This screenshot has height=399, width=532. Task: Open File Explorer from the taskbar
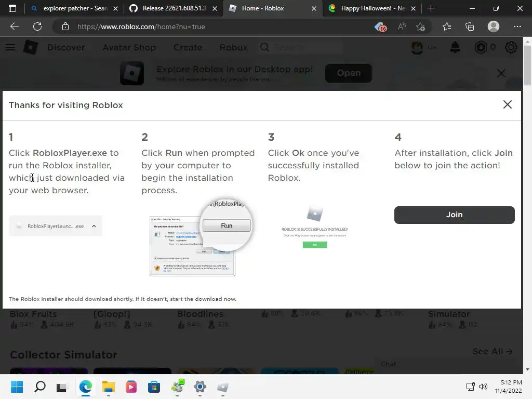(x=108, y=387)
